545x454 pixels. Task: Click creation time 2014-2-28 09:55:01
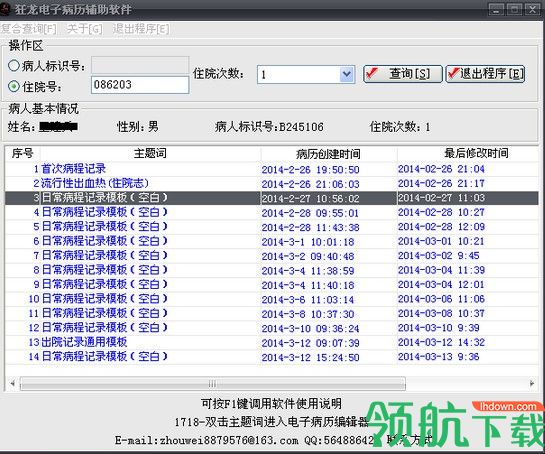click(310, 213)
